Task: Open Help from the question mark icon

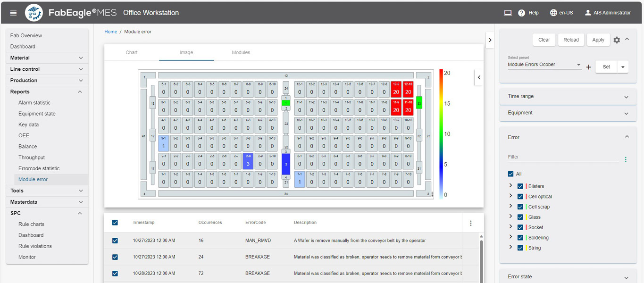Action: point(521,13)
